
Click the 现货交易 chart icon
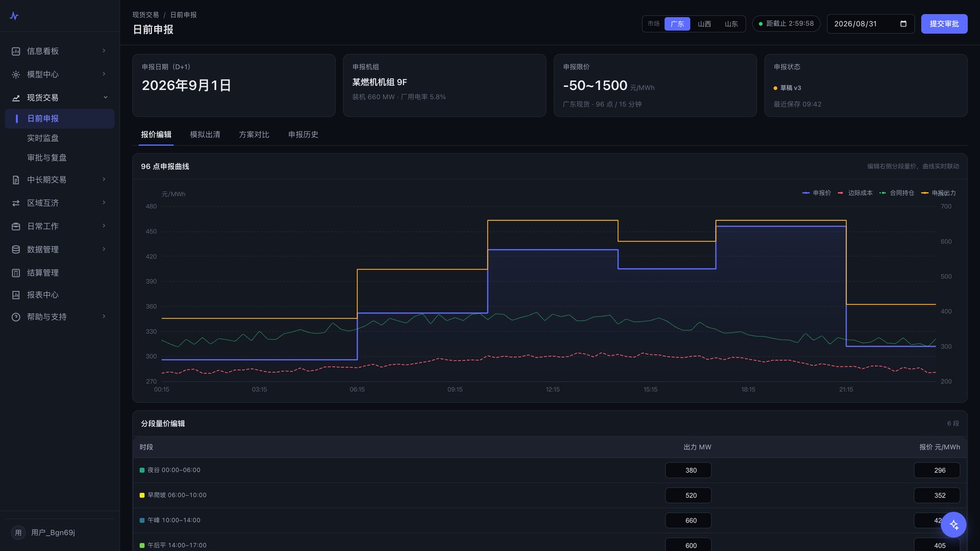(16, 98)
